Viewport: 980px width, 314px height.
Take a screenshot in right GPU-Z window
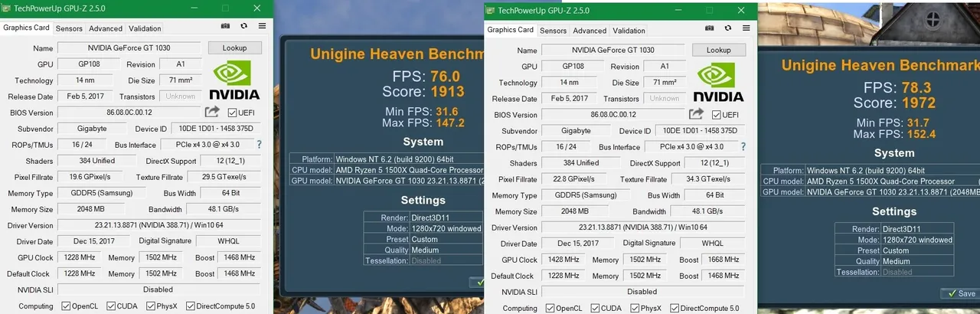pyautogui.click(x=709, y=29)
